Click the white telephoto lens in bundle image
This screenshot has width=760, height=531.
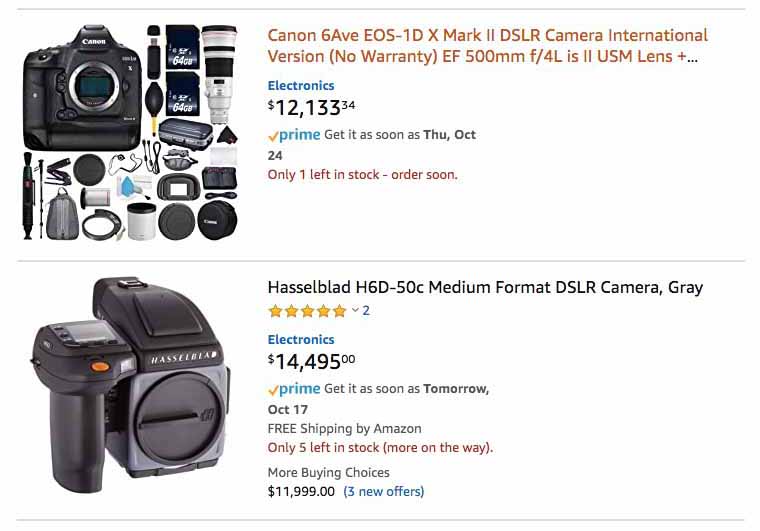[x=219, y=74]
